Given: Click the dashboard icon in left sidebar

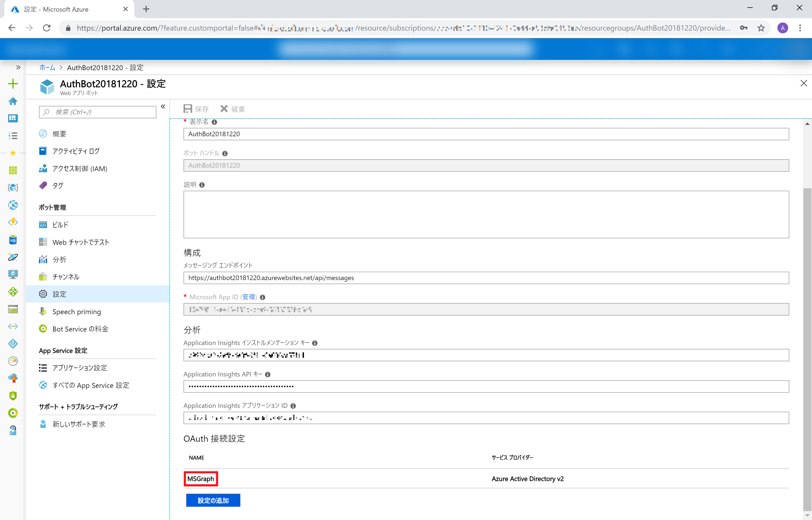Looking at the screenshot, I should pos(13,118).
